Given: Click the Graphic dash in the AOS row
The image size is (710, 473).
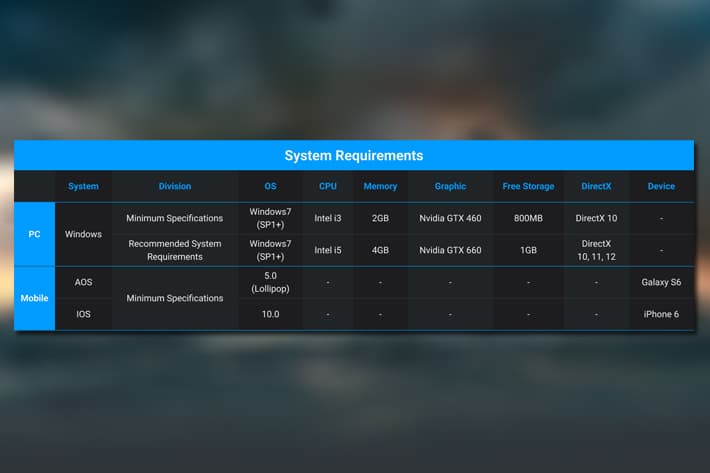Looking at the screenshot, I should click(x=450, y=283).
